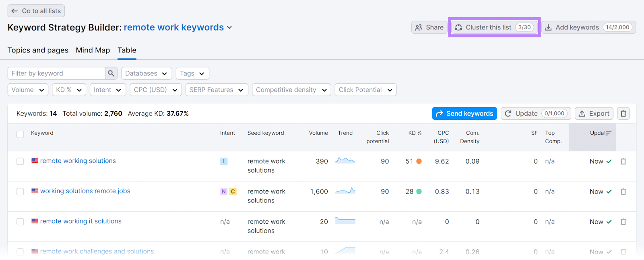The height and width of the screenshot is (260, 644).
Task: Click the updated checkmark in the 'remote working solutions' row
Action: tap(609, 161)
